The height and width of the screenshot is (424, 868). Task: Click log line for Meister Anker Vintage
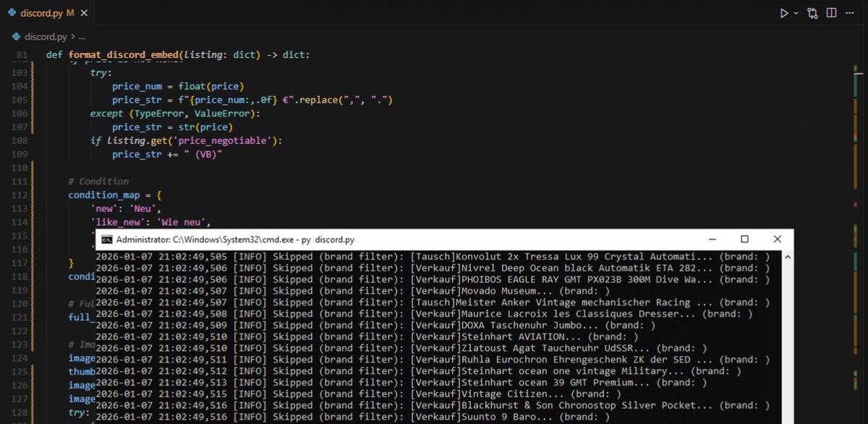click(433, 302)
